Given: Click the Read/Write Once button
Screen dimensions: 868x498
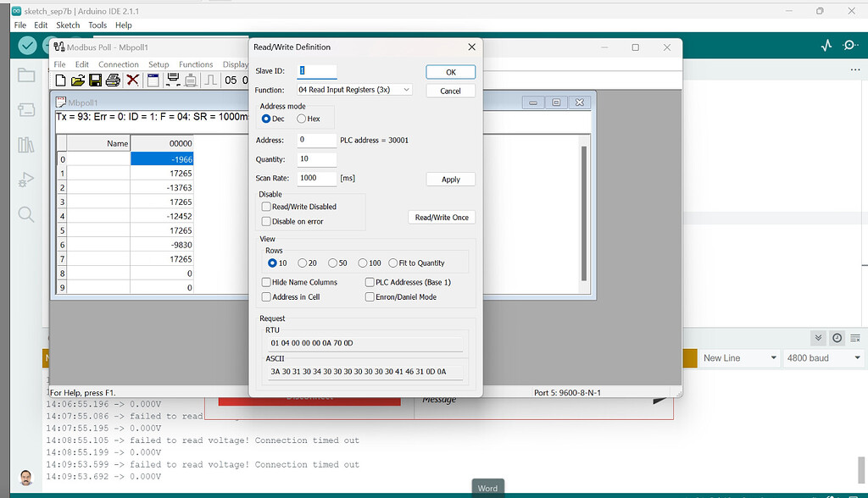Looking at the screenshot, I should (x=441, y=217).
